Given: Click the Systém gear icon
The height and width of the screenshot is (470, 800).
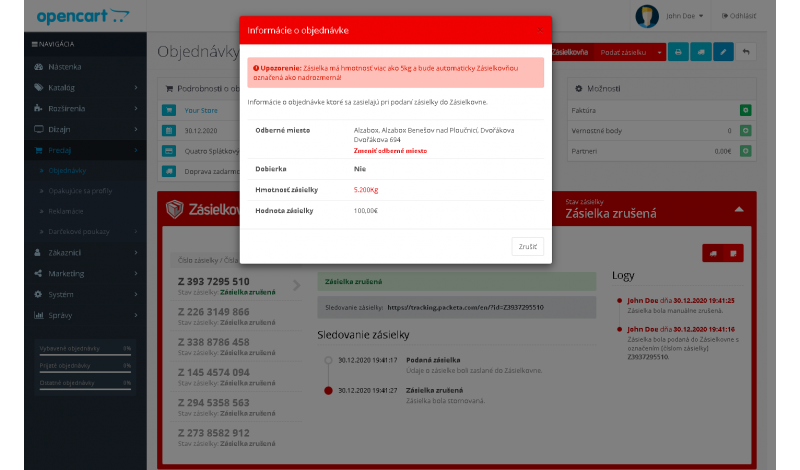Looking at the screenshot, I should pos(38,294).
